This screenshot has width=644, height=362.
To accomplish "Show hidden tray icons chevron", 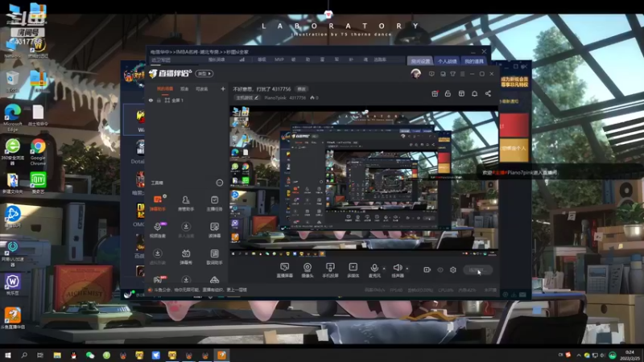I will coord(579,355).
